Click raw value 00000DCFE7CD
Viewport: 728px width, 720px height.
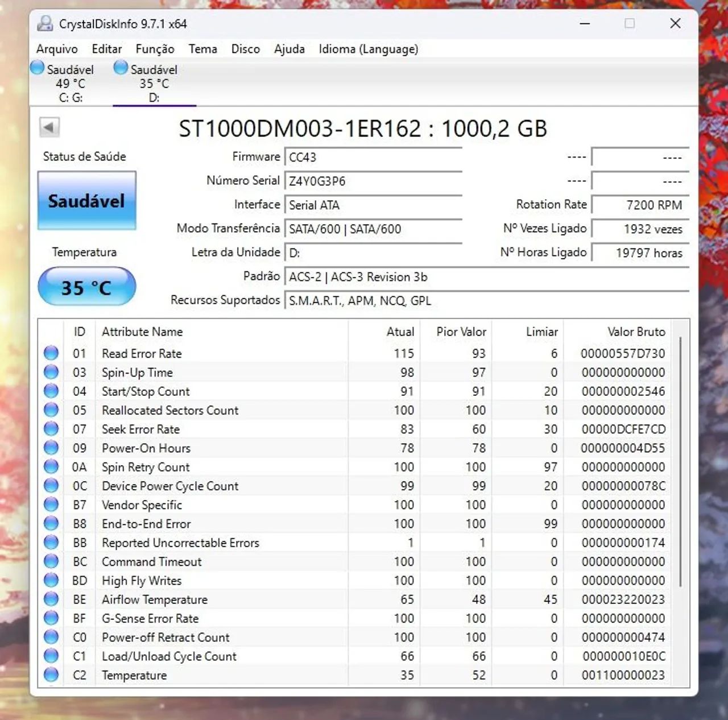(623, 429)
